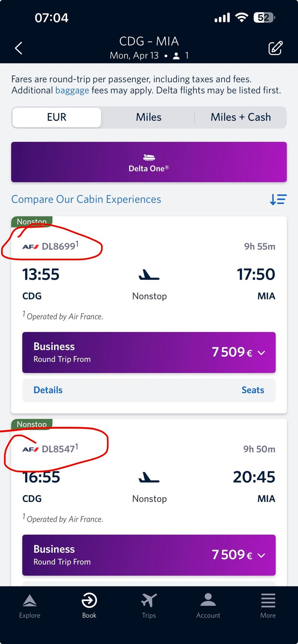Screen dimensions: 298x644
Task: Switch fare display to Miles + Cash
Action: (x=240, y=117)
